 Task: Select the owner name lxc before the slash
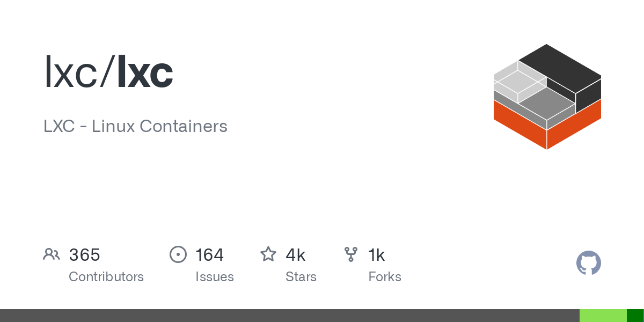pyautogui.click(x=70, y=72)
